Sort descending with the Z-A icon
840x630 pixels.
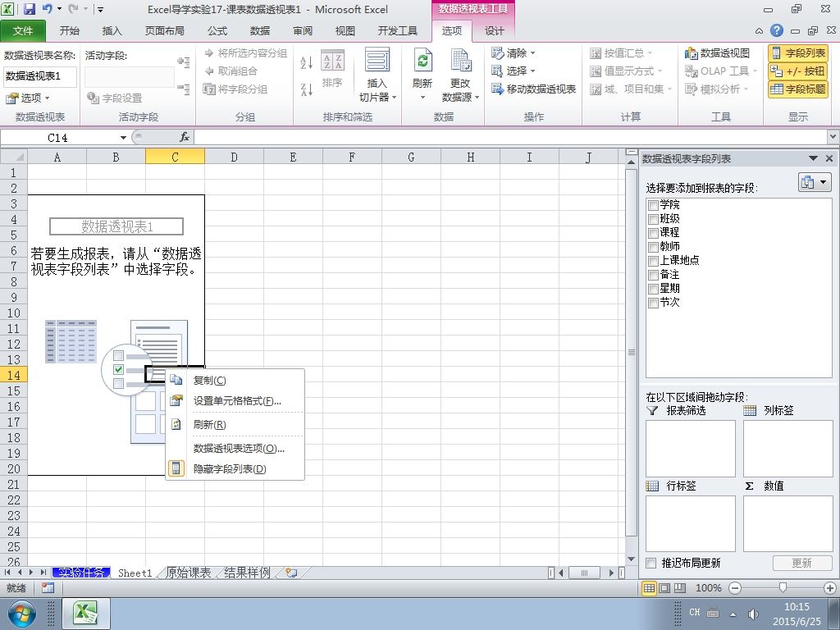click(x=307, y=89)
